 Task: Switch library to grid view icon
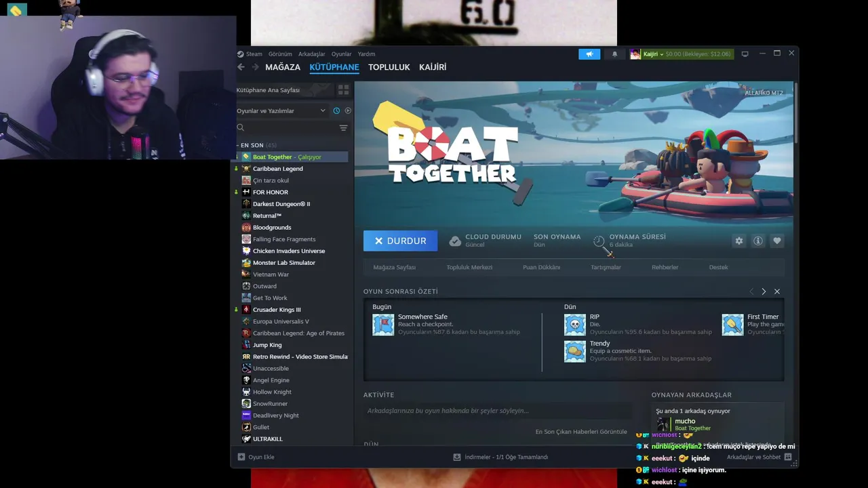point(343,89)
